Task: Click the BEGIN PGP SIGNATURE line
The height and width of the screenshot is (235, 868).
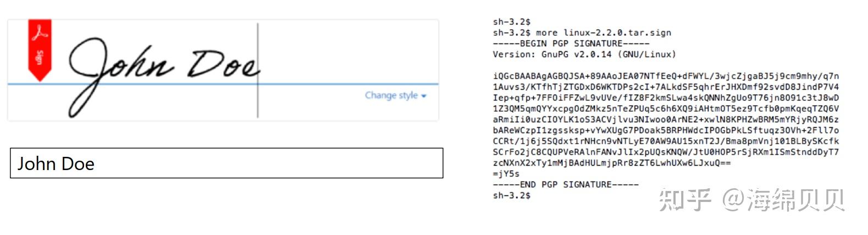Action: click(x=571, y=43)
